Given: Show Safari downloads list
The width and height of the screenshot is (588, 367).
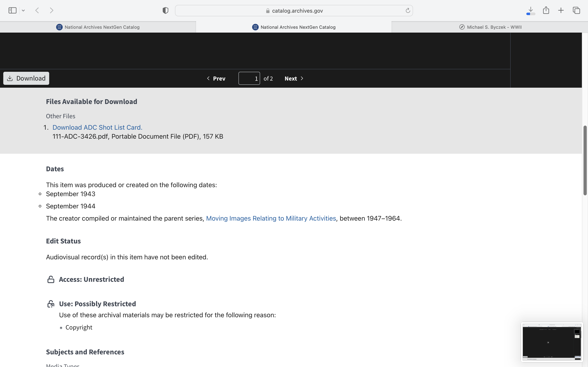Looking at the screenshot, I should pyautogui.click(x=531, y=10).
